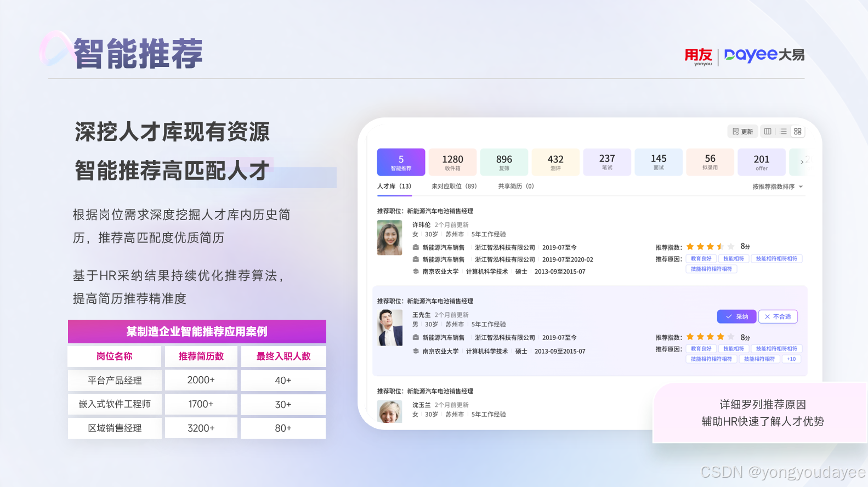Click briefcase icon beside 许玮伦's 2019-07至今 job
The width and height of the screenshot is (868, 487).
[x=416, y=247]
